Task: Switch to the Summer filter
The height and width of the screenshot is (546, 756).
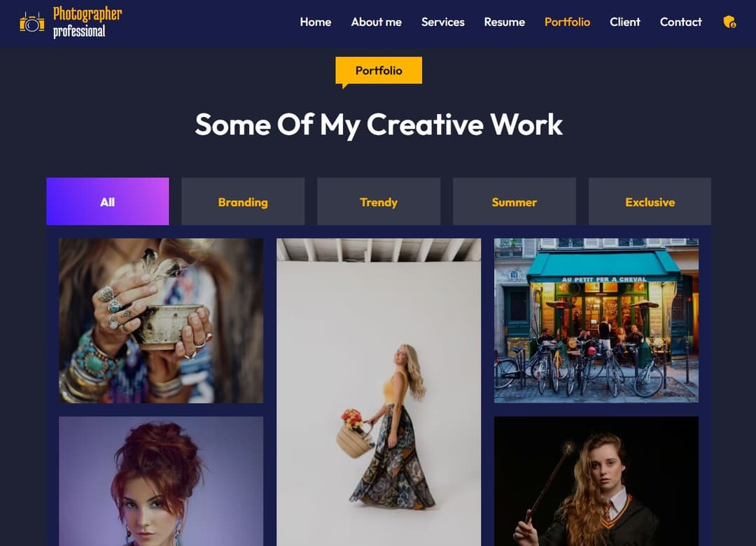Action: pyautogui.click(x=514, y=202)
